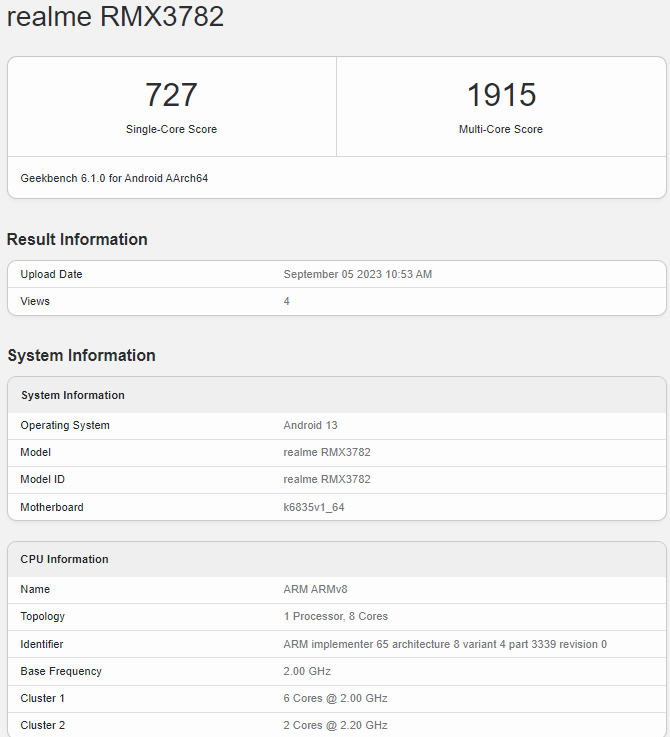
Task: Click the realme RMX3782 page title
Action: [115, 16]
